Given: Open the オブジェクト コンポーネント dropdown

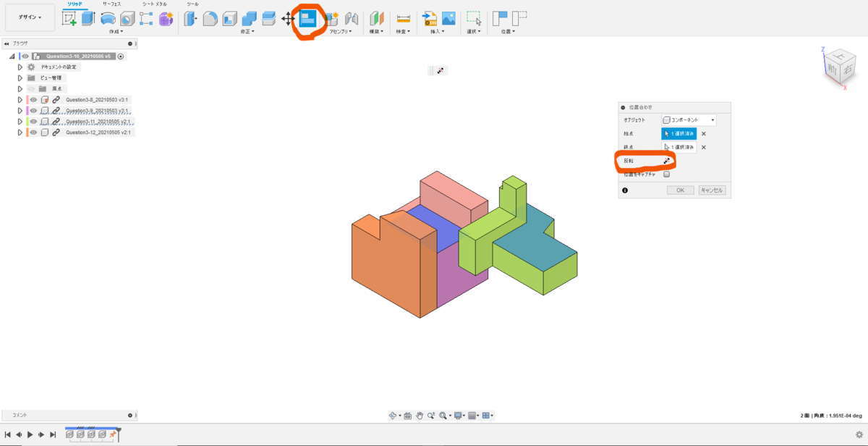Looking at the screenshot, I should (689, 119).
